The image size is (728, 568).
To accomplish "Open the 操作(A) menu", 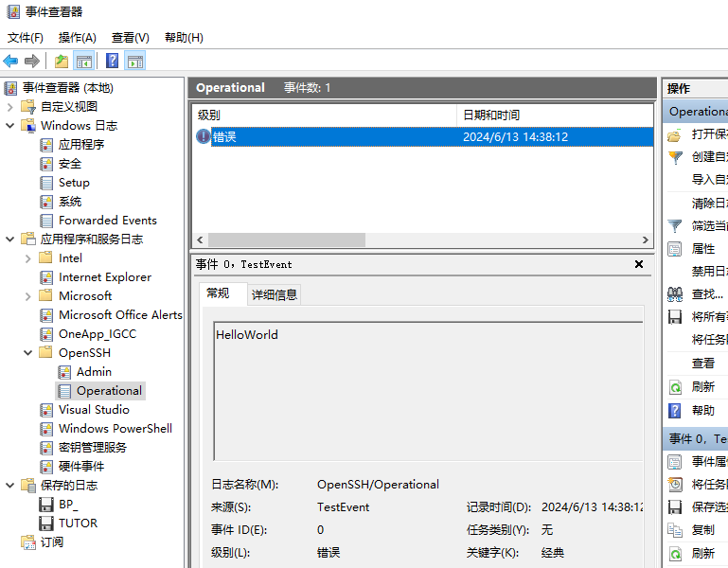I will coord(77,38).
